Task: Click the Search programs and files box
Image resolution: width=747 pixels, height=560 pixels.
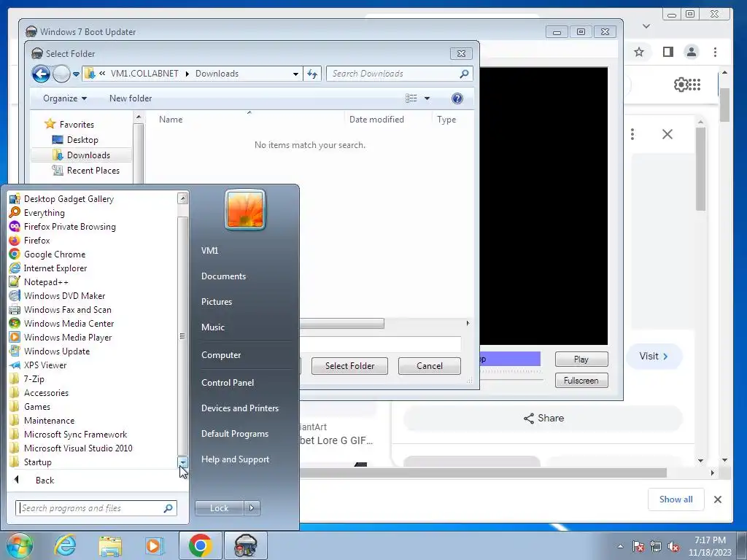Action: tap(96, 508)
